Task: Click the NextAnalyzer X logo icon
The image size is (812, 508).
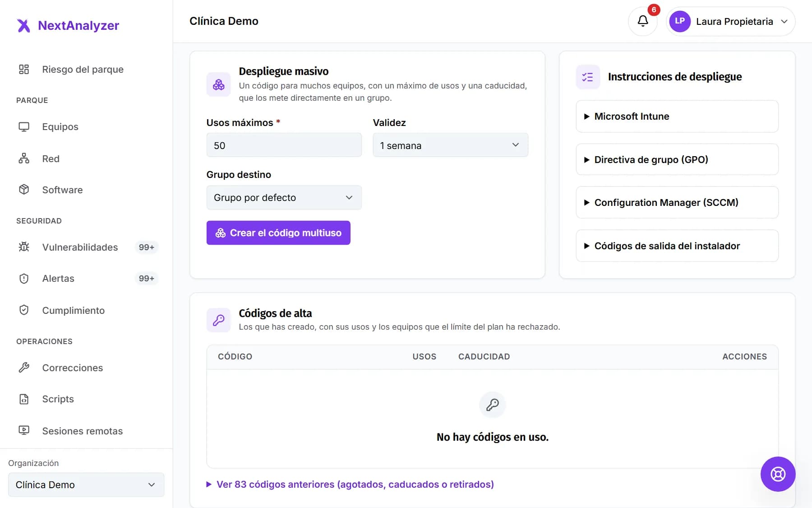Action: tap(23, 26)
